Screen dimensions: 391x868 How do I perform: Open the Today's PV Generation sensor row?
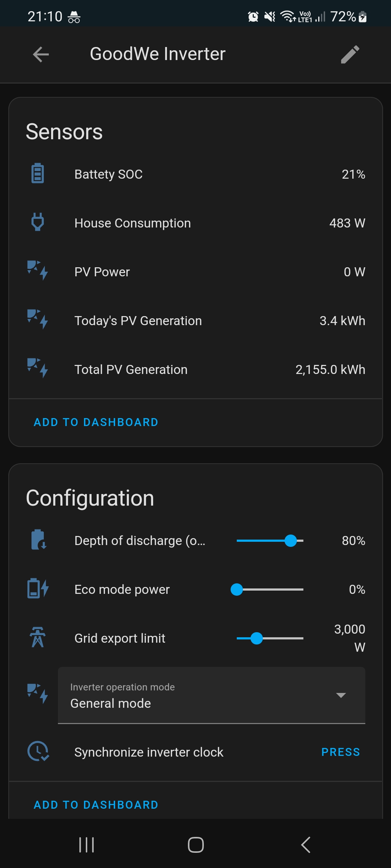point(195,321)
